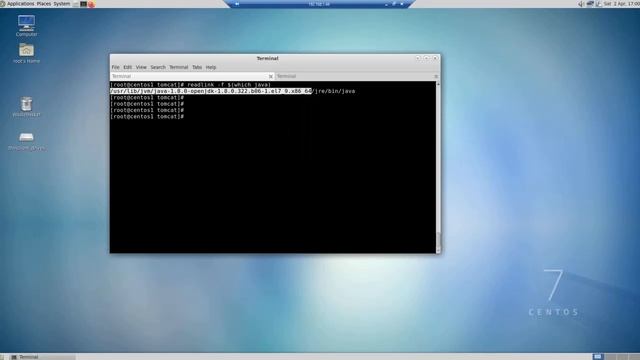Screen dimensions: 640x360
Task: Open the System menu in the top panel
Action: (62, 4)
